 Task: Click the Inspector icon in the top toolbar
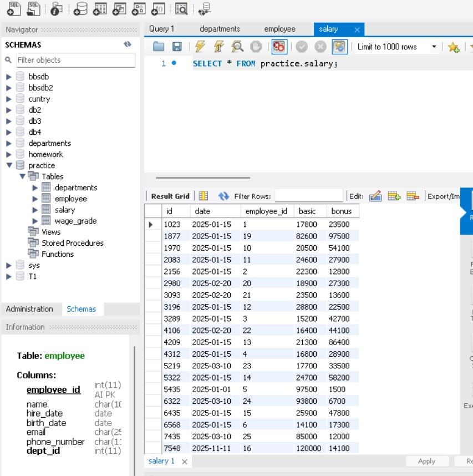click(x=56, y=8)
